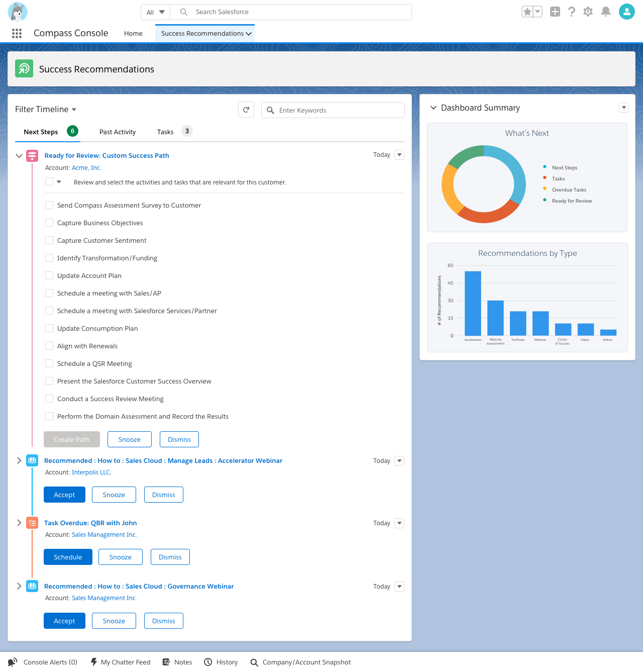Open the Dashboard Summary actions dropdown
Screen dimensions: 643x672
click(x=624, y=108)
